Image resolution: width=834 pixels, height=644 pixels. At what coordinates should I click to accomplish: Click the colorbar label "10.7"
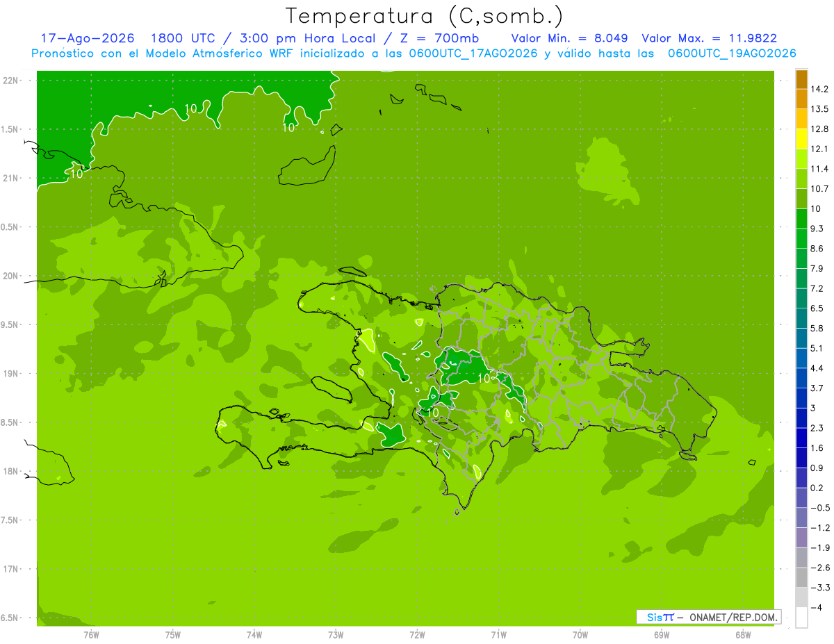(x=819, y=189)
